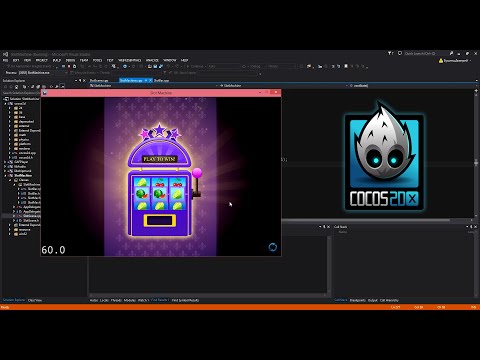Click the Solution Explorer auto-hide pin icon
The image size is (480, 360).
[x=80, y=80]
